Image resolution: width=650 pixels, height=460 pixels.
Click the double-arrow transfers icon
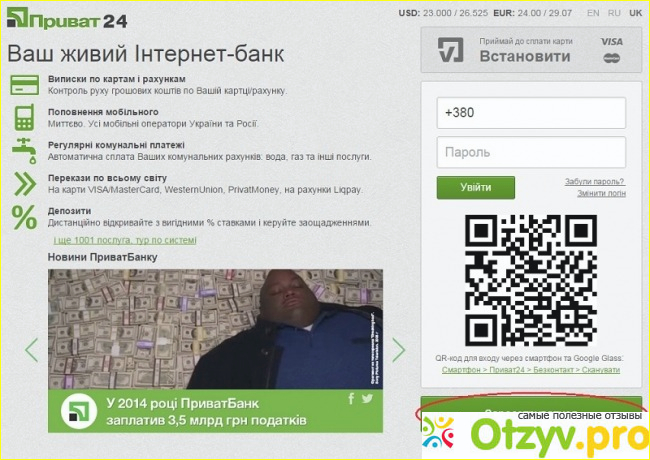tap(25, 184)
